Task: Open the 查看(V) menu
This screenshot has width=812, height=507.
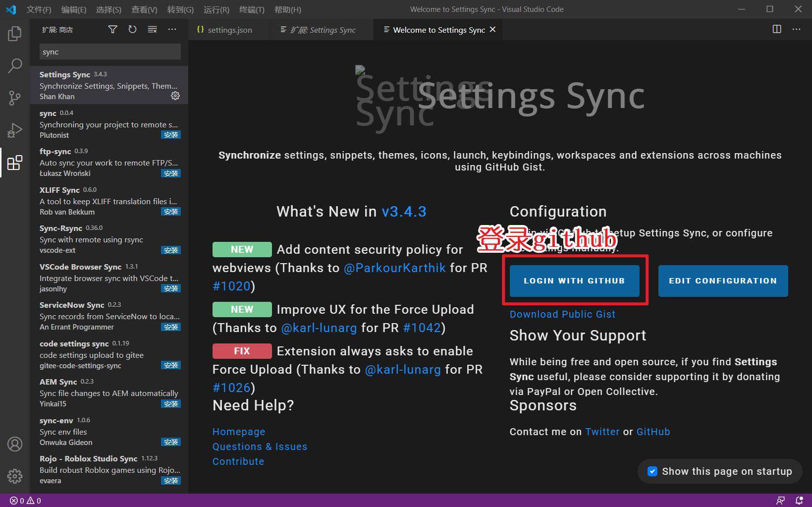Action: click(144, 9)
